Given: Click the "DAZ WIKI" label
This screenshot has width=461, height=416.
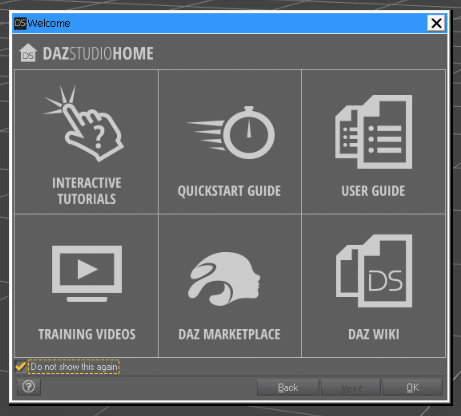Looking at the screenshot, I should pos(374,334).
